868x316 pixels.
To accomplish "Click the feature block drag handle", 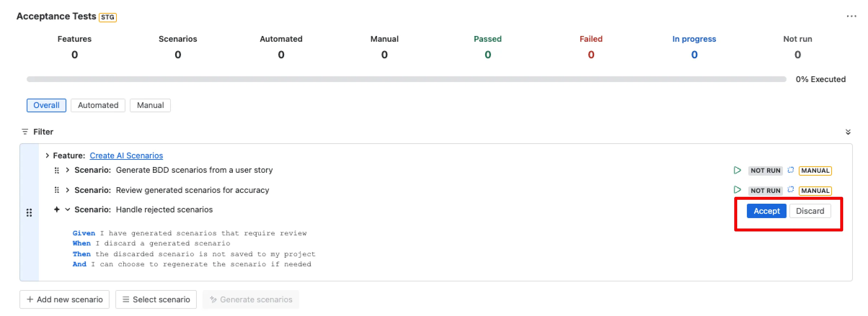I will [x=29, y=213].
